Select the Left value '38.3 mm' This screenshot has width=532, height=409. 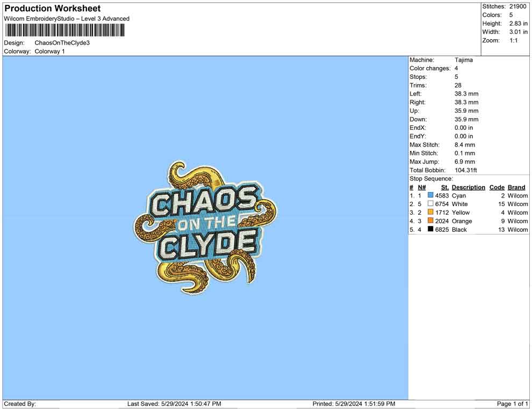(466, 94)
